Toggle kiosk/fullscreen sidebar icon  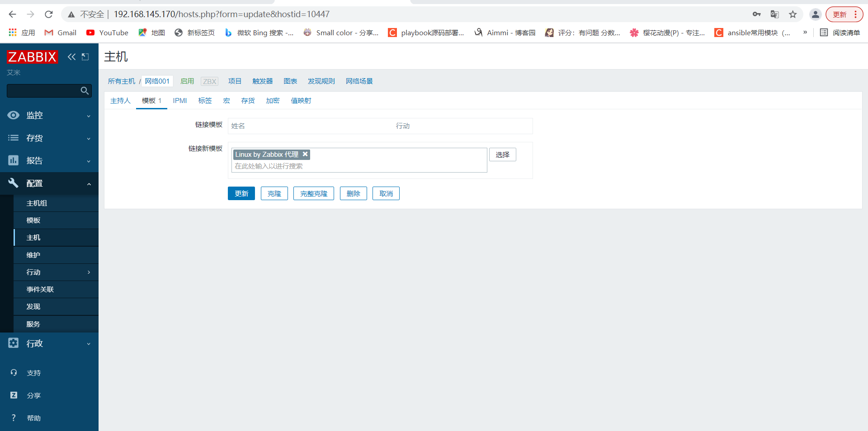(85, 57)
